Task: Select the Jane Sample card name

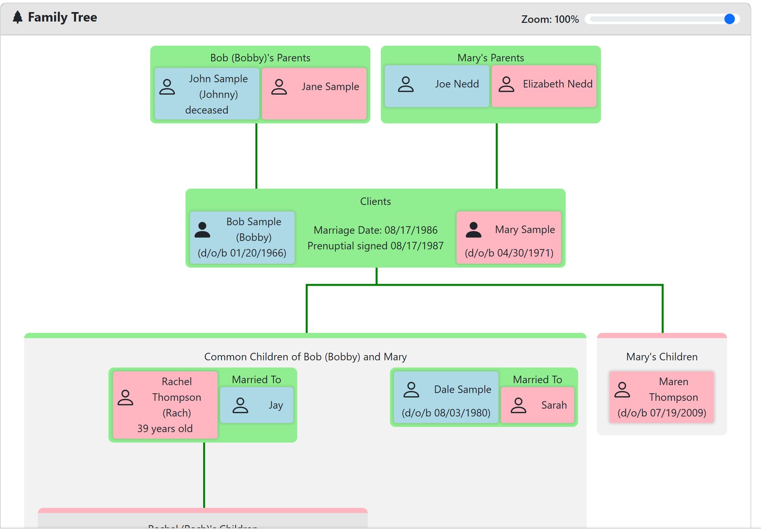Action: coord(330,87)
